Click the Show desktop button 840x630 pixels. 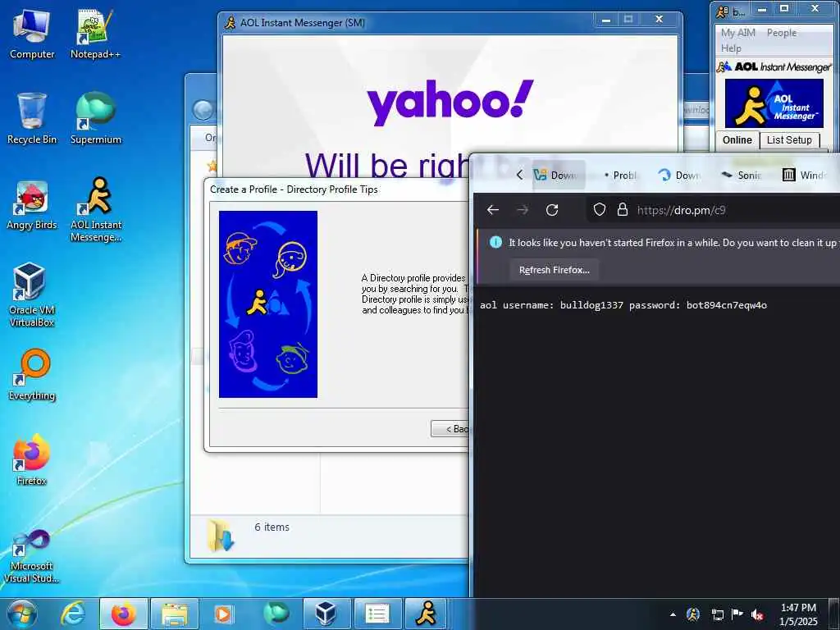[x=833, y=614]
